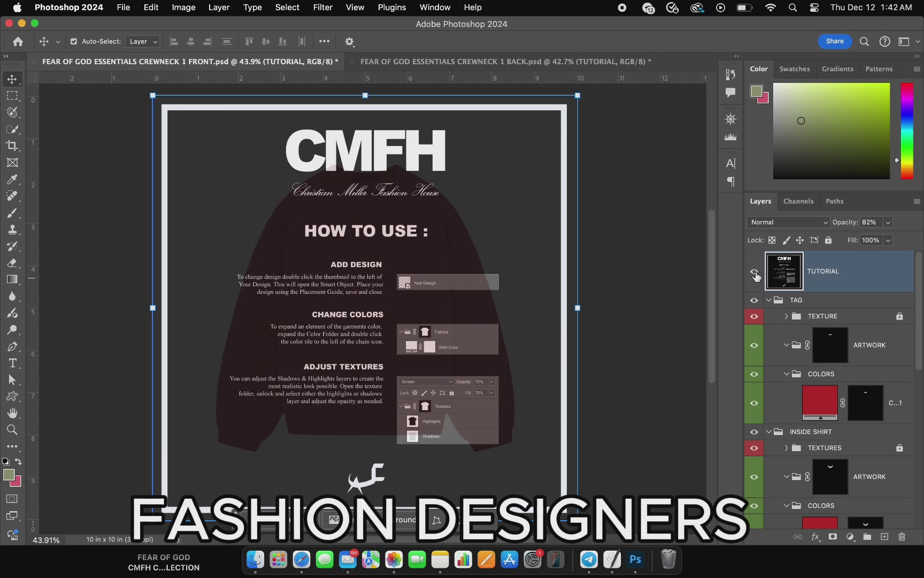The image size is (924, 578).
Task: Toggle visibility of TEXTURE group
Action: [754, 316]
